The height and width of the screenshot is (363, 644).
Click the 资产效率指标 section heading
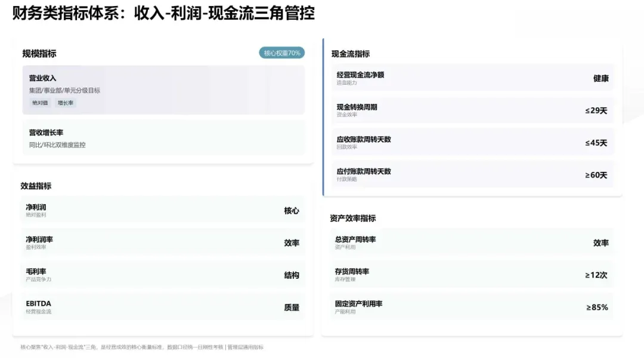coord(353,219)
